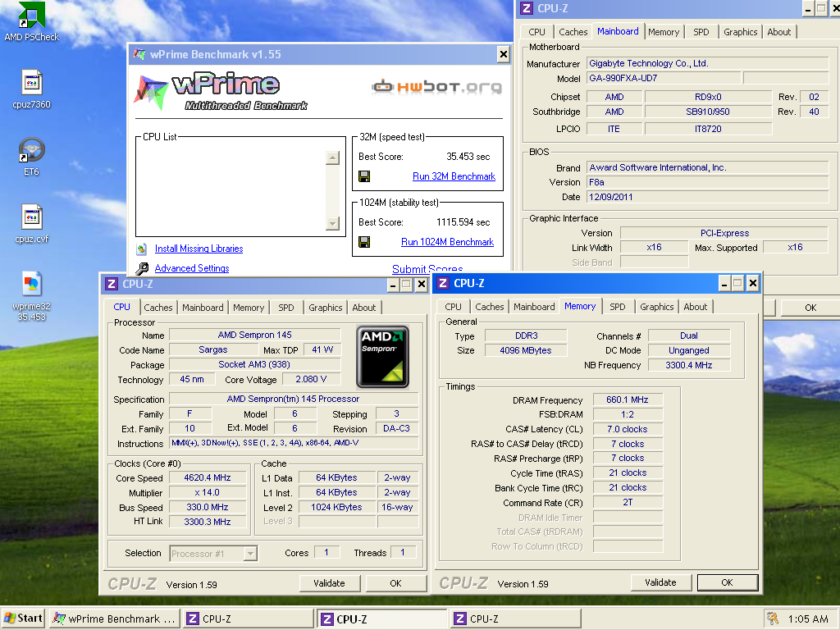Select the Caches tab in the CPU-Z Mainboard window
The width and height of the screenshot is (840, 630).
click(x=573, y=32)
